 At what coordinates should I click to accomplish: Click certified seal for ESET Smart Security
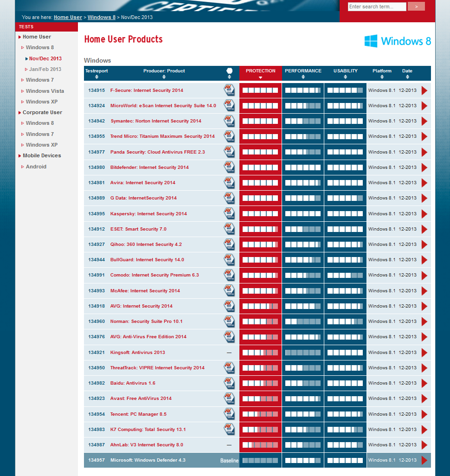click(x=229, y=229)
